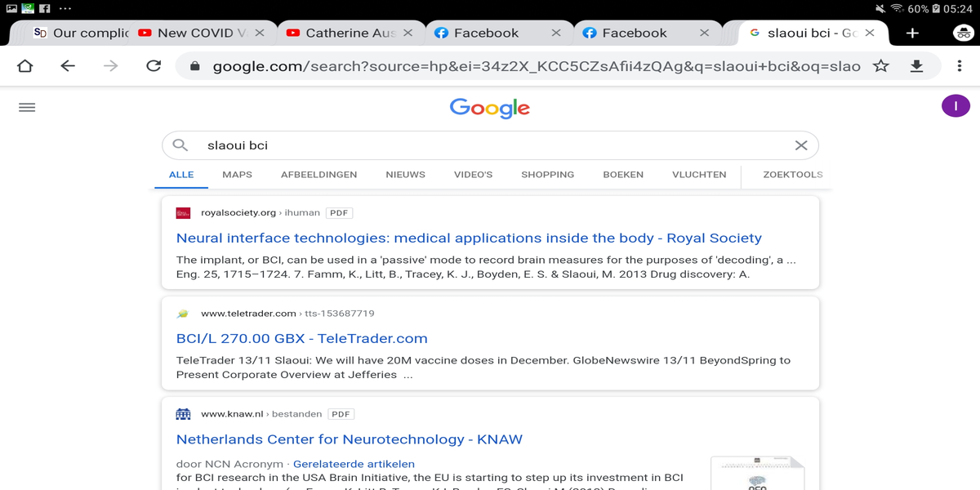Close the slaoui bci tab
This screenshot has height=490, width=980.
(x=870, y=33)
